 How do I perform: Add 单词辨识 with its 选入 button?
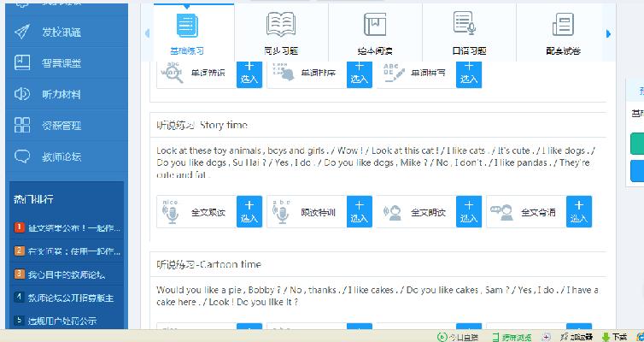point(249,73)
